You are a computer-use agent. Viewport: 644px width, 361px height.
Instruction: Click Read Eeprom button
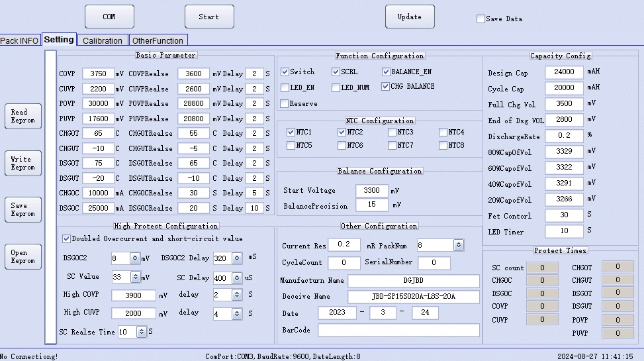(x=23, y=117)
